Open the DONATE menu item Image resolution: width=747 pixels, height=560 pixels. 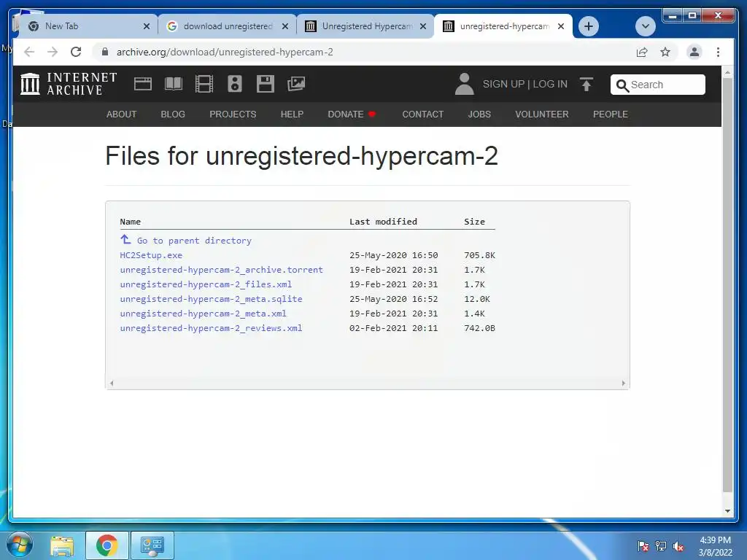click(x=352, y=114)
